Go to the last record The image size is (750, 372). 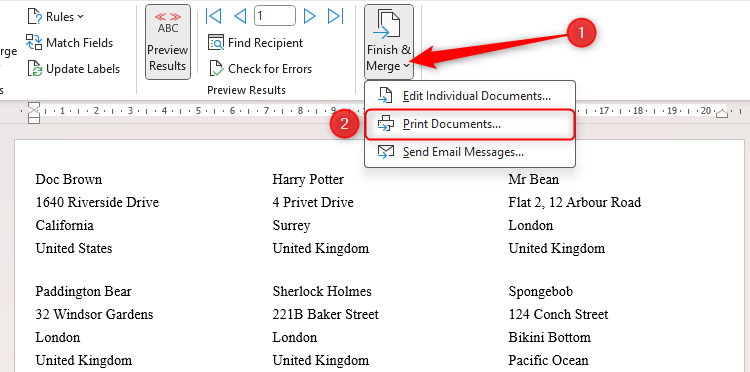pos(336,16)
